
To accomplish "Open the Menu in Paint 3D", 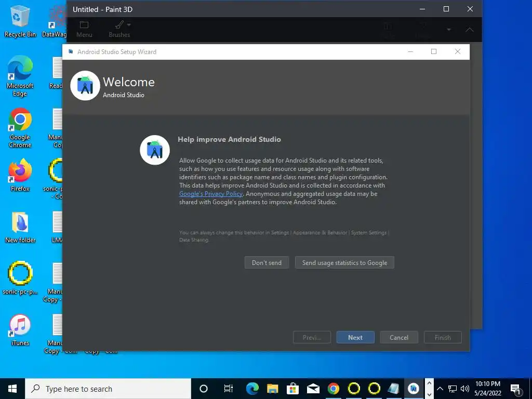I will (x=84, y=29).
